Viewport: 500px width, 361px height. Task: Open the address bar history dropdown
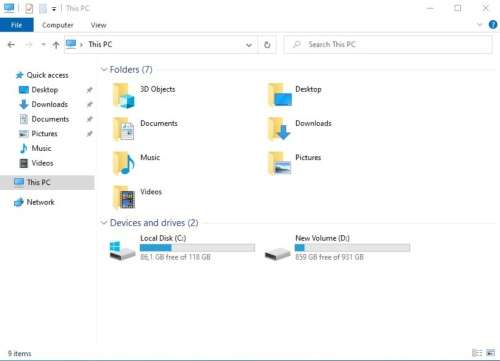pos(249,45)
